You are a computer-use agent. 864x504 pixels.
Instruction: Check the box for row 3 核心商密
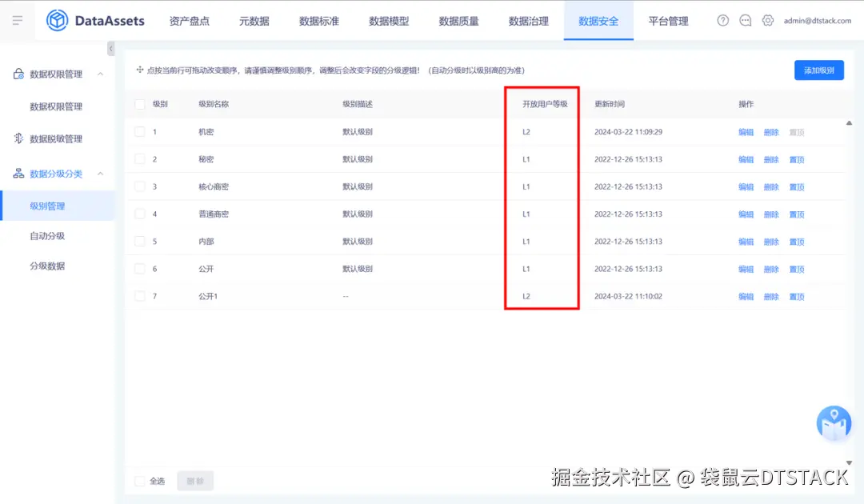(140, 186)
